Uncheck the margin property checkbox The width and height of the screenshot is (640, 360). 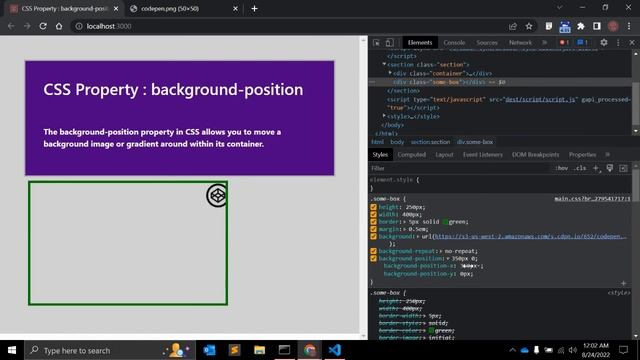373,229
